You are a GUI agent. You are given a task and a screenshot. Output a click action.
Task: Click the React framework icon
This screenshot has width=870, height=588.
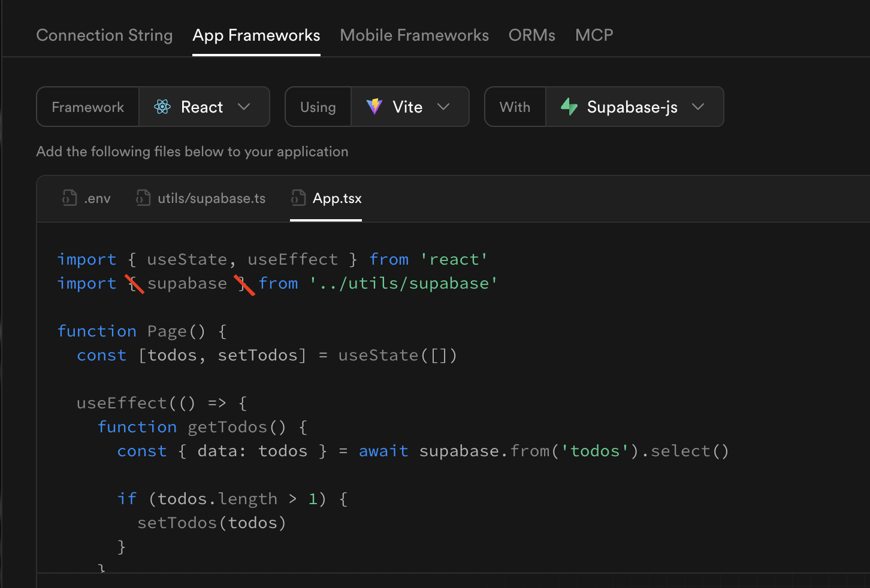(162, 107)
